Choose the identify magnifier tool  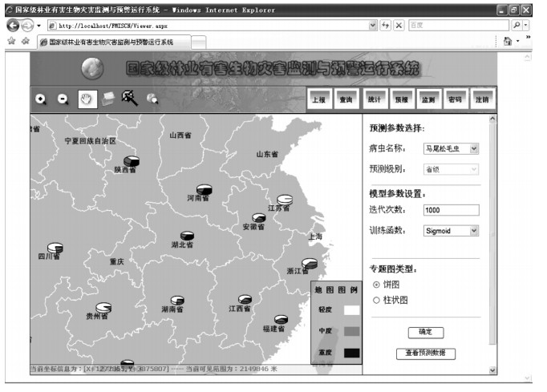coord(129,98)
